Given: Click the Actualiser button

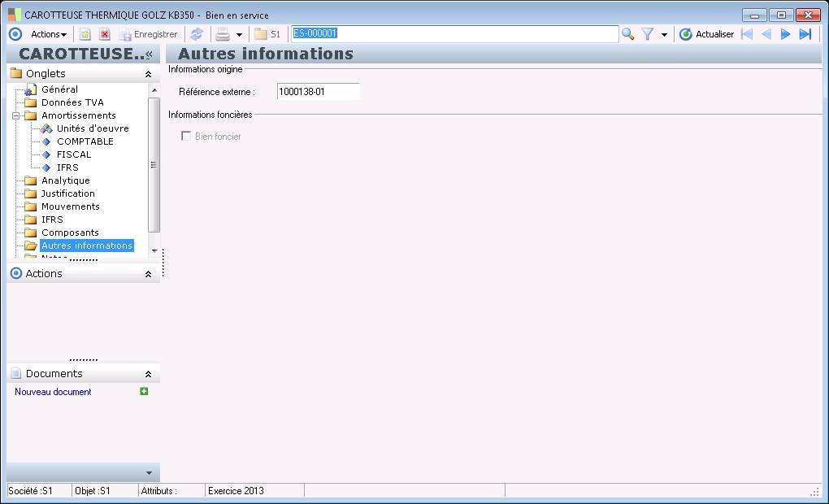Looking at the screenshot, I should click(x=707, y=34).
